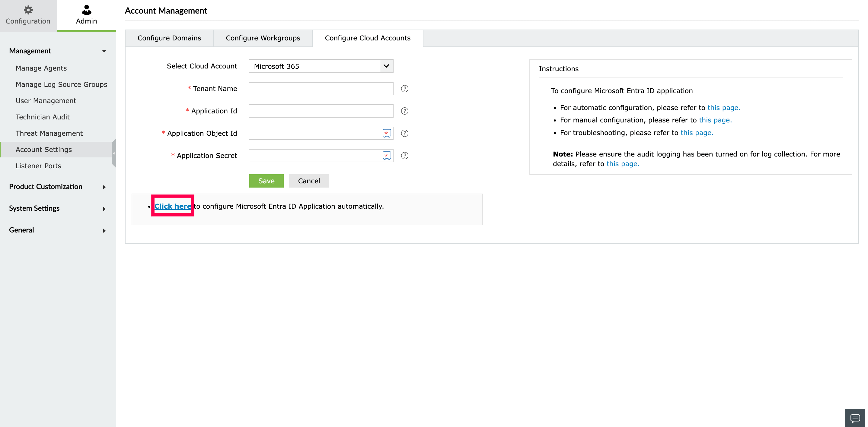Switch to the Configure Workgroups tab

263,38
